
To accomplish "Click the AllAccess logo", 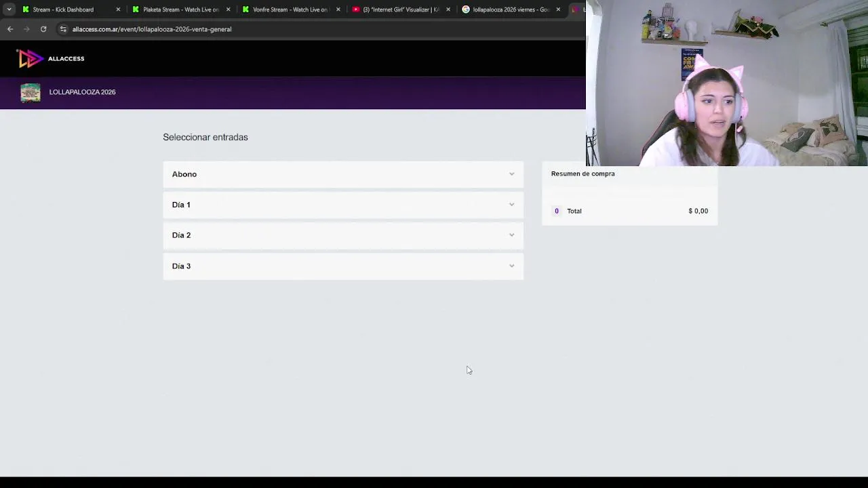I will tap(51, 59).
